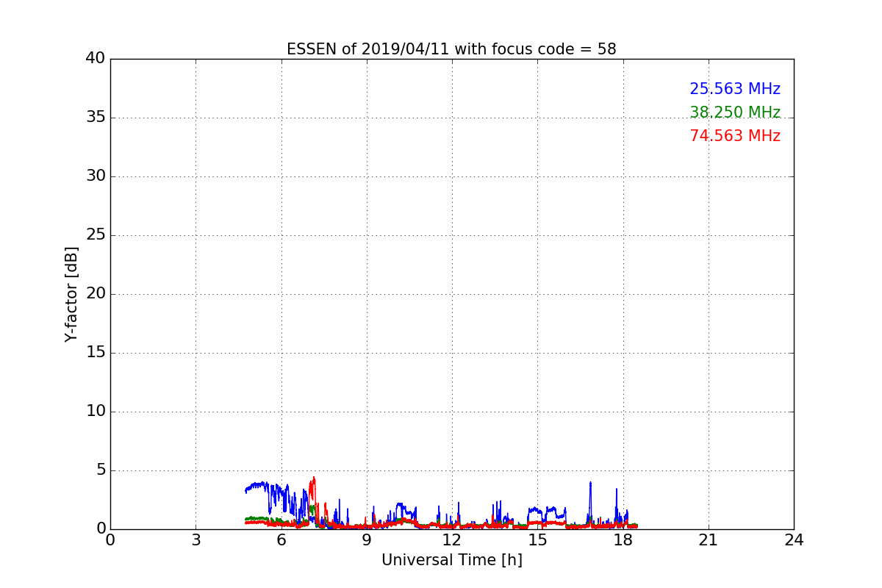
Task: Select the red 74.563 MHz legend label
Action: click(735, 136)
